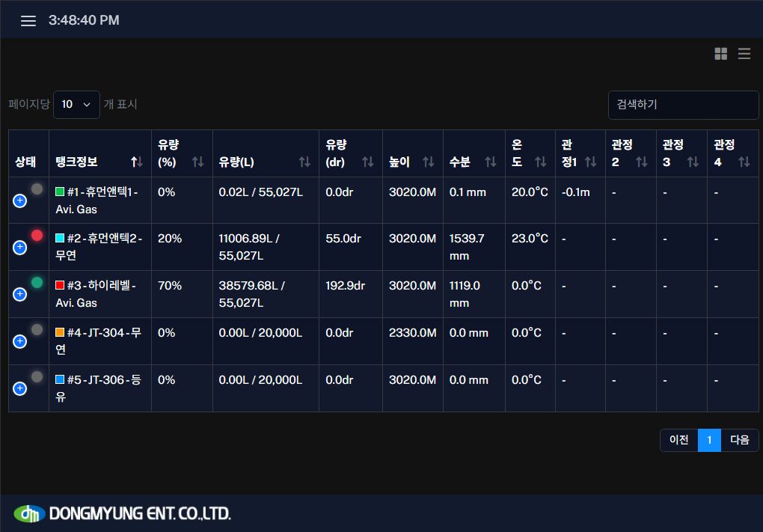Click the Dongmyung Ent logo
This screenshot has height=532, width=763.
(123, 513)
